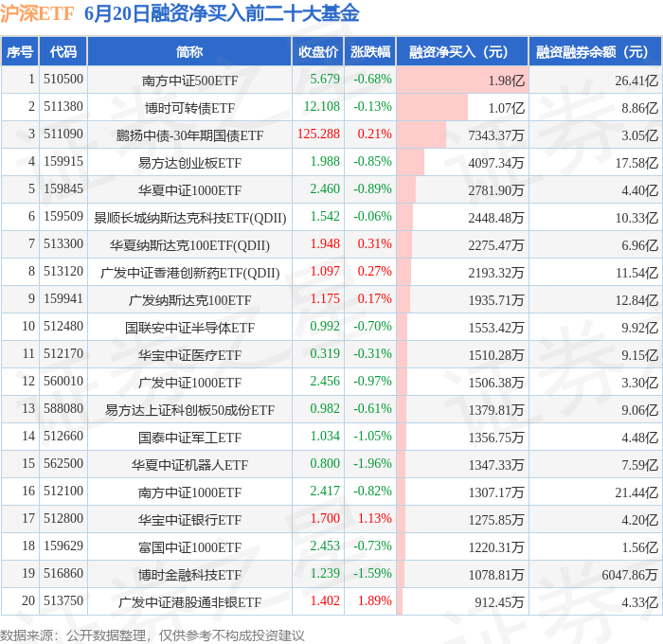Click the fund name 富国中证1000ETF
The image size is (663, 644).
(x=189, y=547)
